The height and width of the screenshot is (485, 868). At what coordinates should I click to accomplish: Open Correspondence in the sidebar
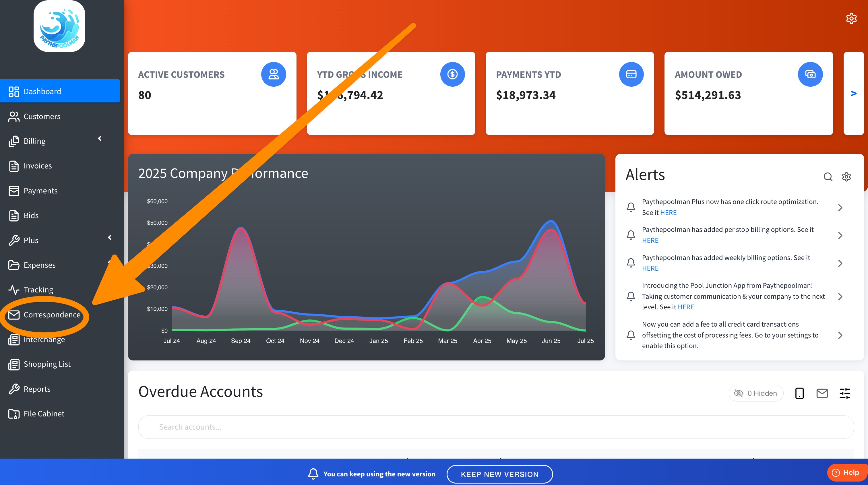[52, 315]
